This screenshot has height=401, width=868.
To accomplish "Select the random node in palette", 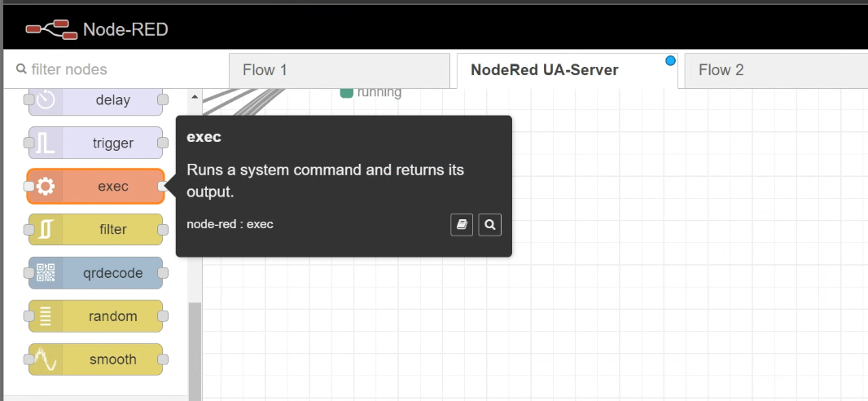I will (95, 316).
